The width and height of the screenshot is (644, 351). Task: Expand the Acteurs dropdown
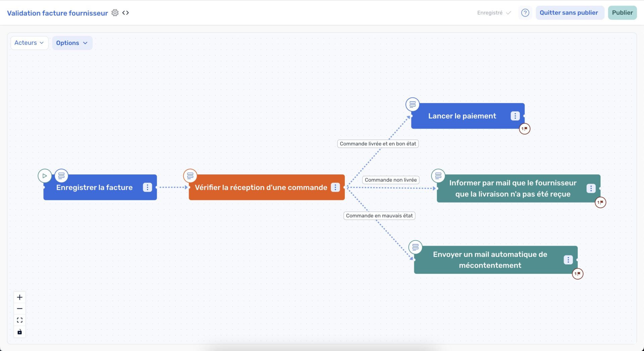pos(29,43)
